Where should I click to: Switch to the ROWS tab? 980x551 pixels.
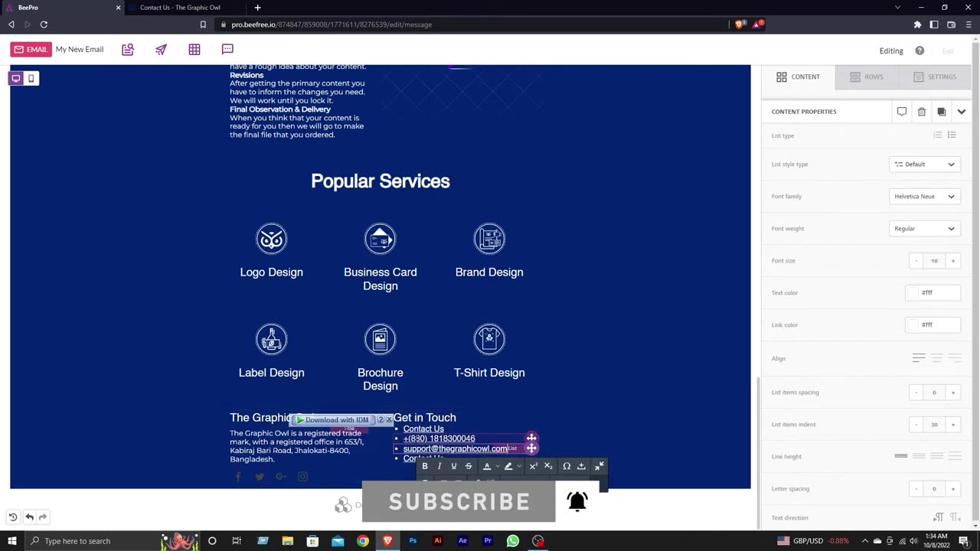click(867, 77)
